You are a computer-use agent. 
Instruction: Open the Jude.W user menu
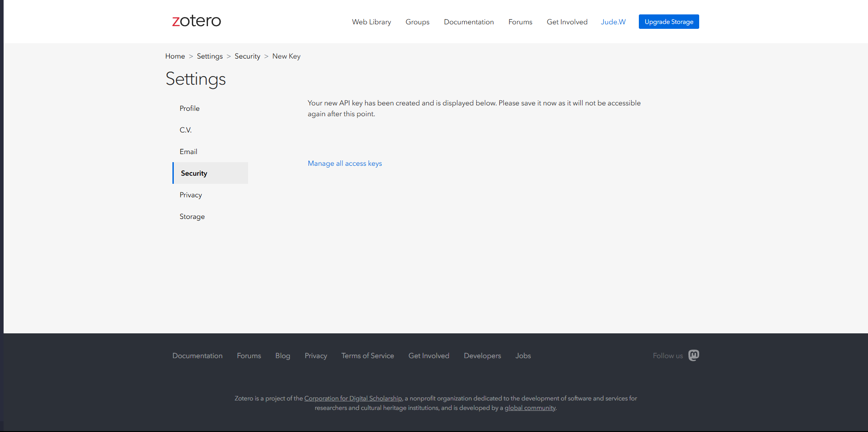coord(613,22)
